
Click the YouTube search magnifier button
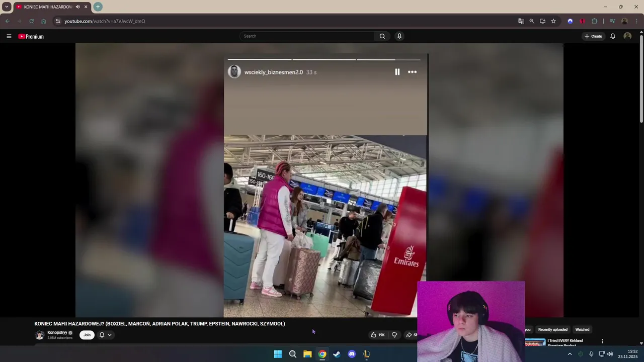(382, 36)
